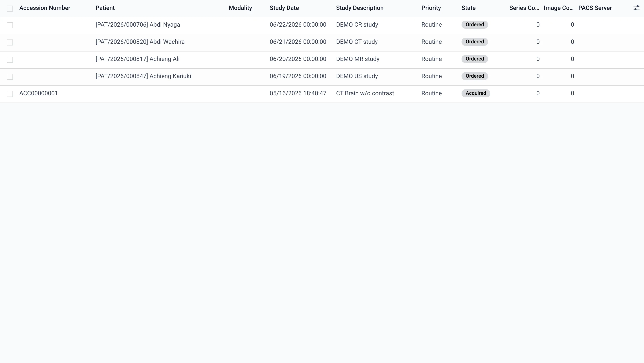Sort by Accession Number column header
Image resolution: width=644 pixels, height=363 pixels.
[45, 8]
